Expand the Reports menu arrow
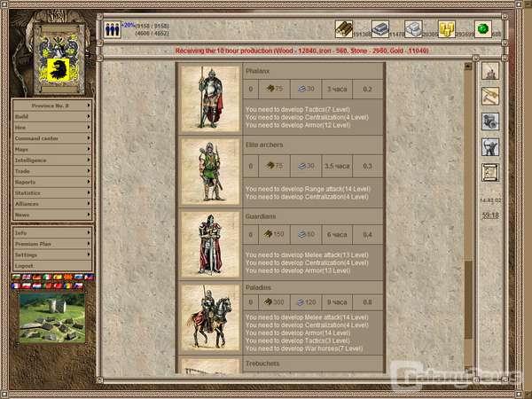Viewport: 532px width, 399px height. coord(89,182)
